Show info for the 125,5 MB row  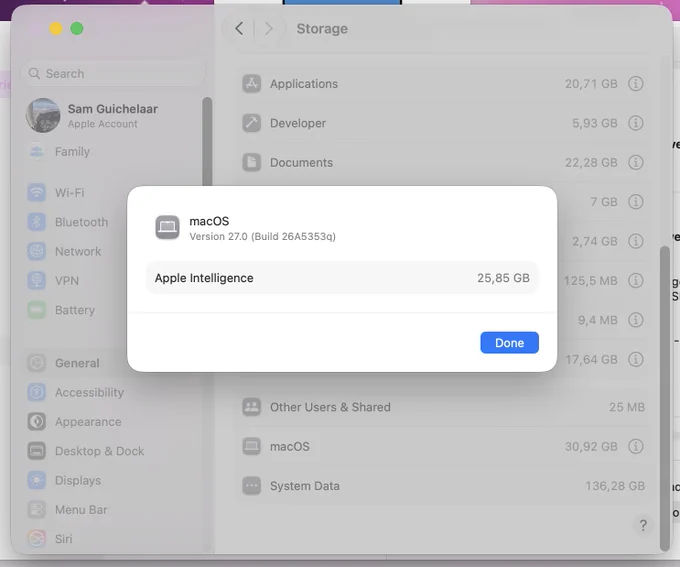636,281
